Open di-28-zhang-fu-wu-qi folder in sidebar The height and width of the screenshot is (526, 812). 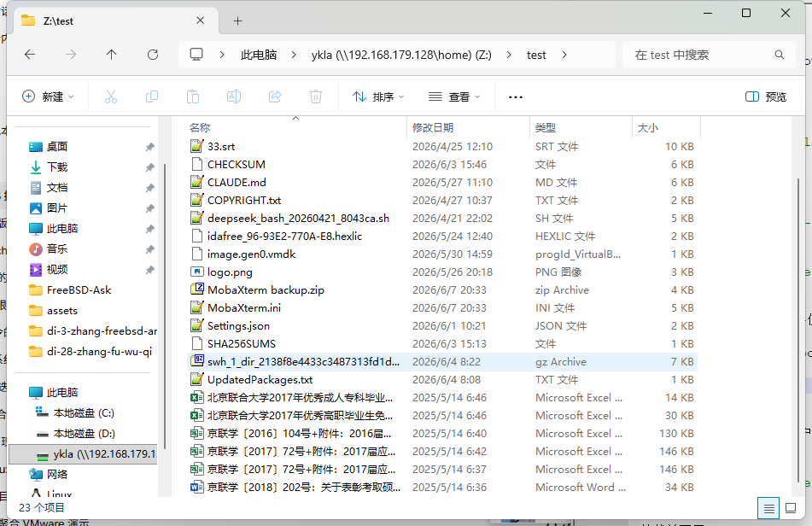tap(99, 352)
